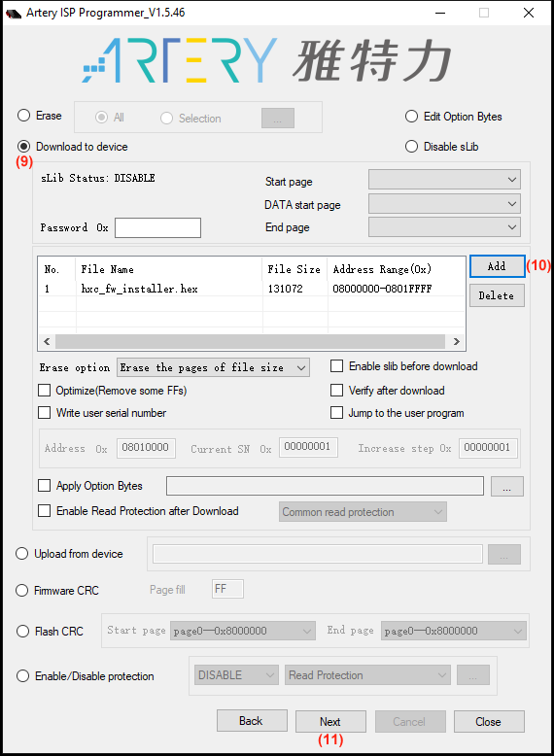Enable Verify after download checkbox
This screenshot has height=756, width=554.
[336, 390]
